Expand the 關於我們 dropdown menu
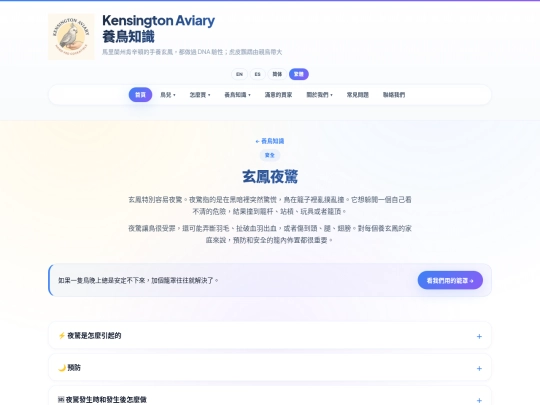This screenshot has width=540, height=405. point(320,95)
